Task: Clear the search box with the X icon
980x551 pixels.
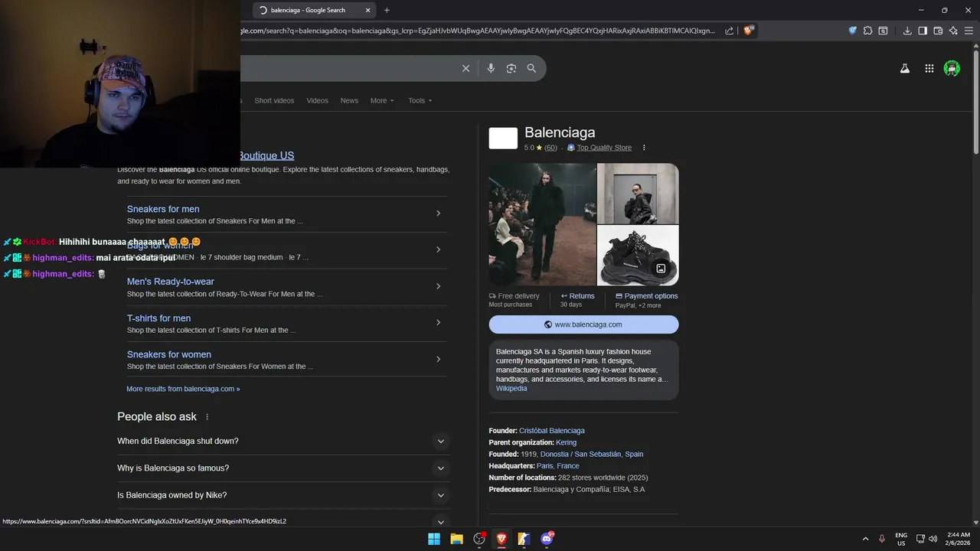Action: [465, 68]
